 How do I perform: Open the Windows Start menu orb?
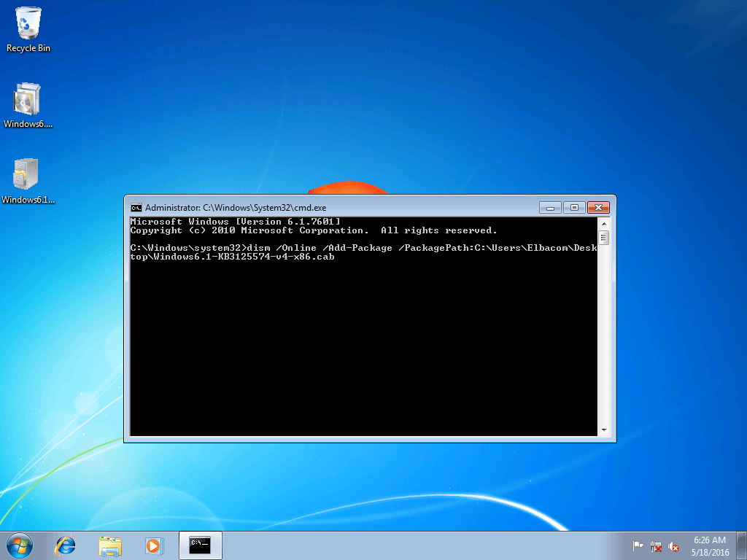tap(20, 545)
